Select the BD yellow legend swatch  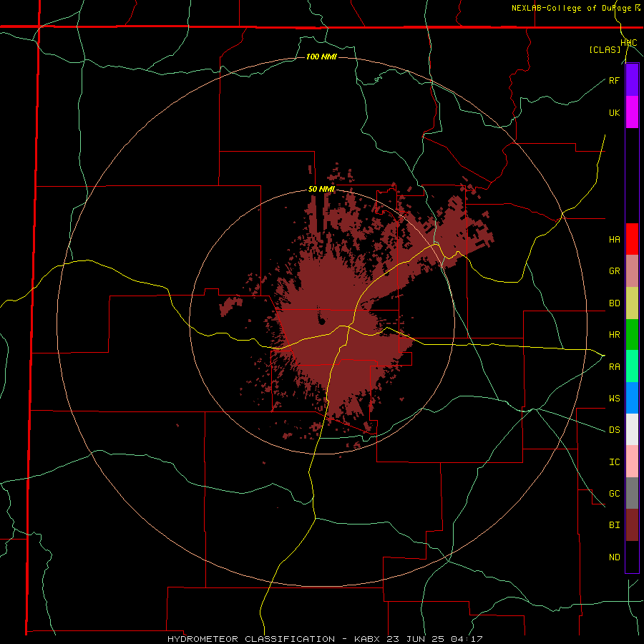(x=632, y=303)
